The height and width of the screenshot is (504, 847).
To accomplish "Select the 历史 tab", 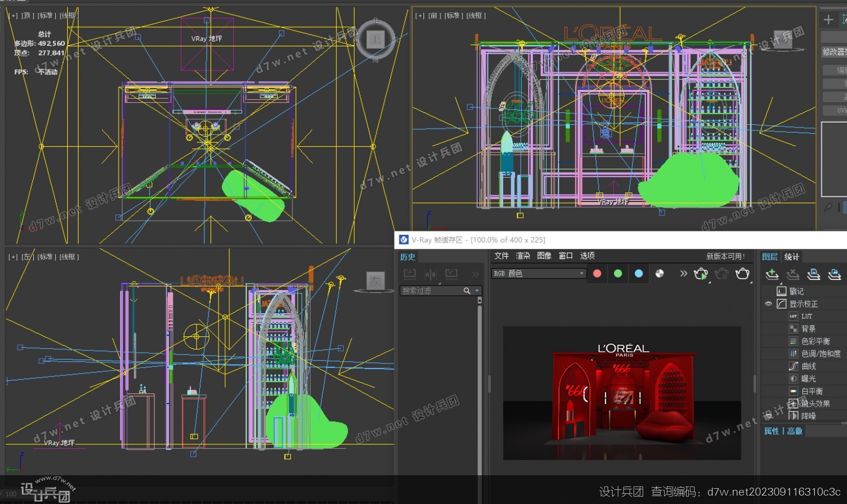I will pos(408,257).
